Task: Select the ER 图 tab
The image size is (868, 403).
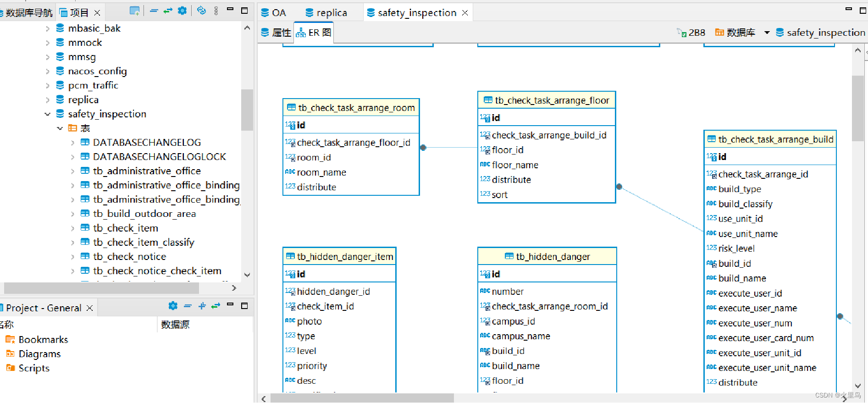Action: point(314,33)
